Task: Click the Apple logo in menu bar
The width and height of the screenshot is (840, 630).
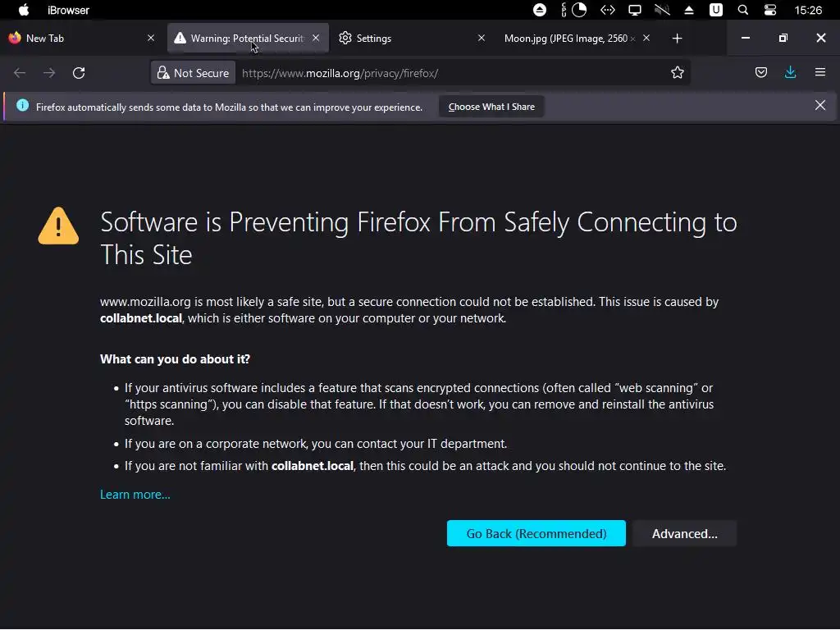Action: pos(24,11)
